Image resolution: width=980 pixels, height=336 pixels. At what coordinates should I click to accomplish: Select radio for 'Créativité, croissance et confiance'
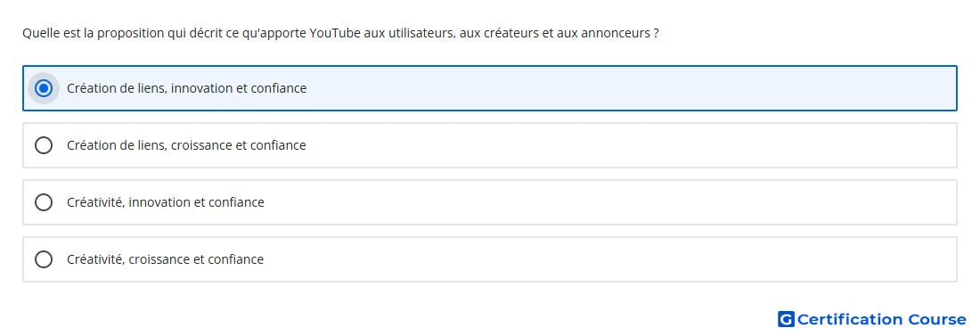click(x=44, y=259)
